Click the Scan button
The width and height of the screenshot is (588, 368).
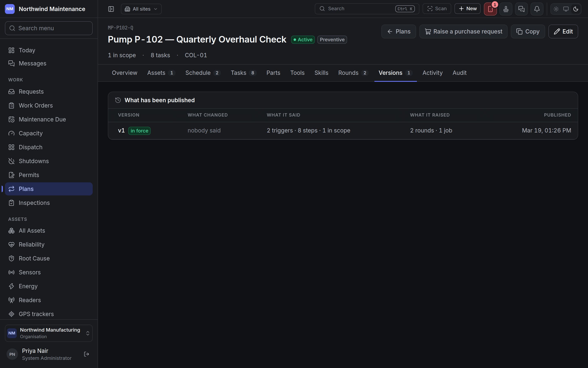pyautogui.click(x=437, y=9)
